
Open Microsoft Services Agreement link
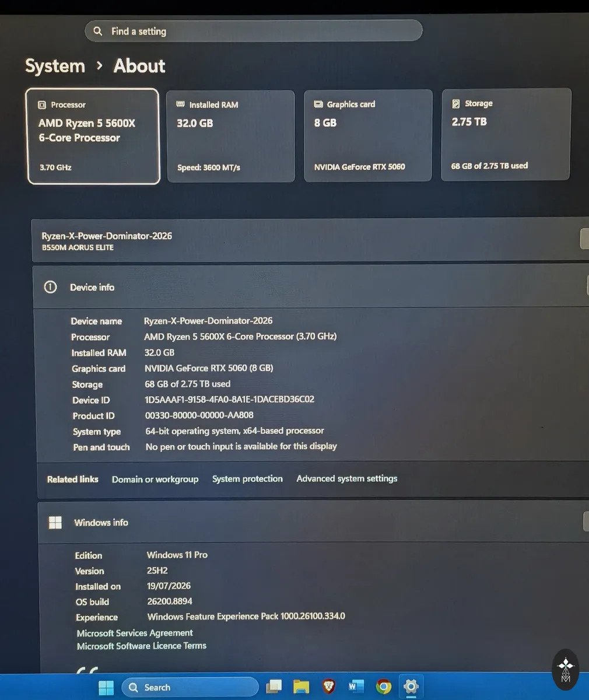(135, 633)
